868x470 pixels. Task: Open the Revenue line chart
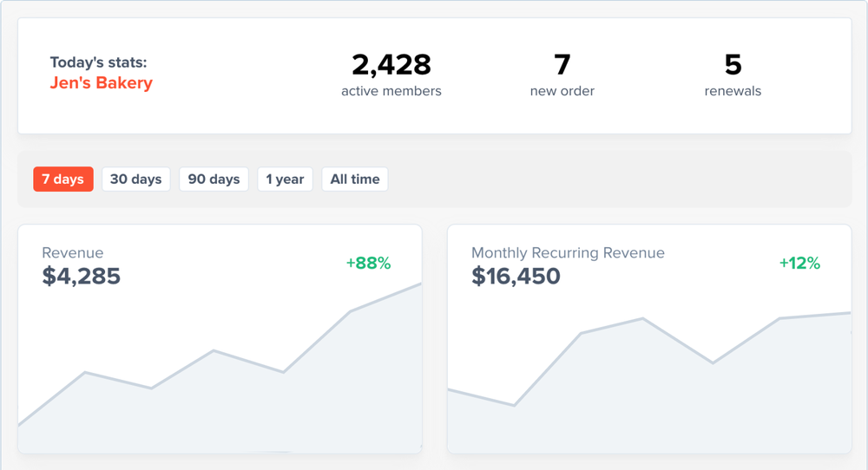pyautogui.click(x=220, y=370)
